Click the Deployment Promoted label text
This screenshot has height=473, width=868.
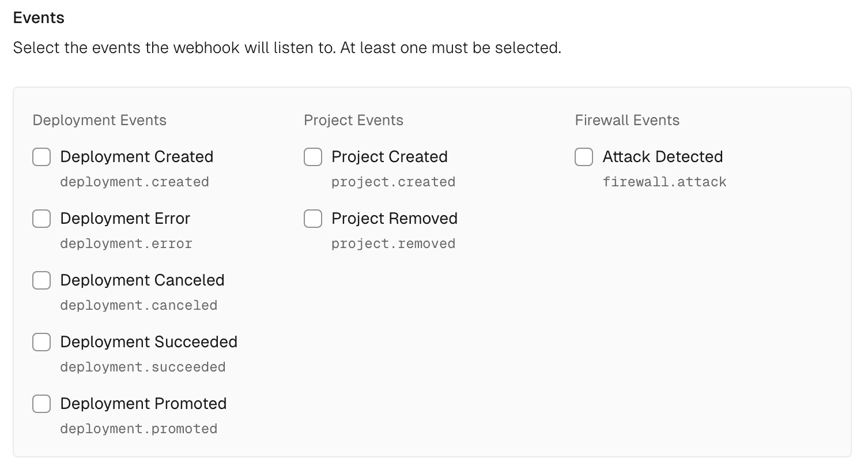(x=144, y=404)
